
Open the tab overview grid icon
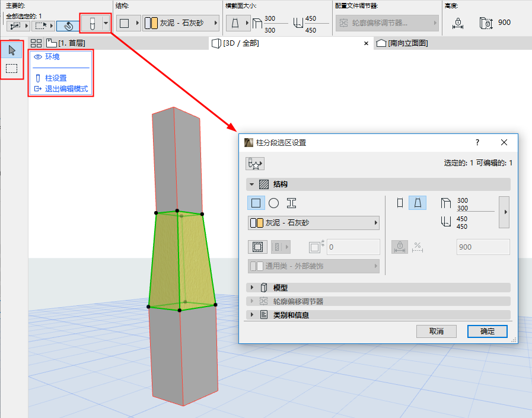(36, 43)
